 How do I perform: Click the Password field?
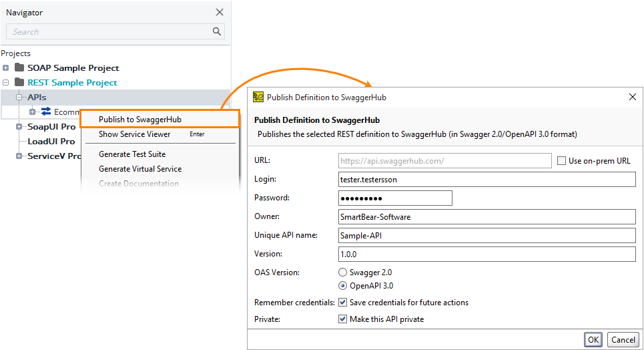click(395, 198)
